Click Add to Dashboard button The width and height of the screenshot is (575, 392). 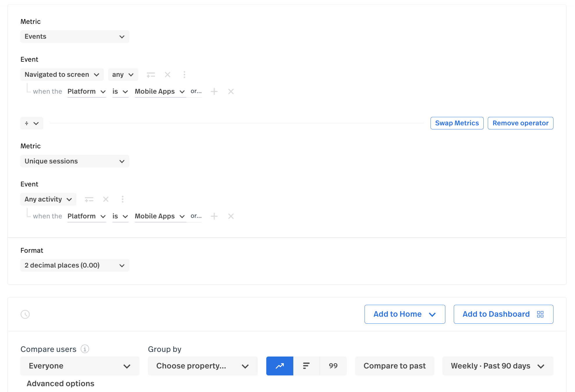(503, 314)
